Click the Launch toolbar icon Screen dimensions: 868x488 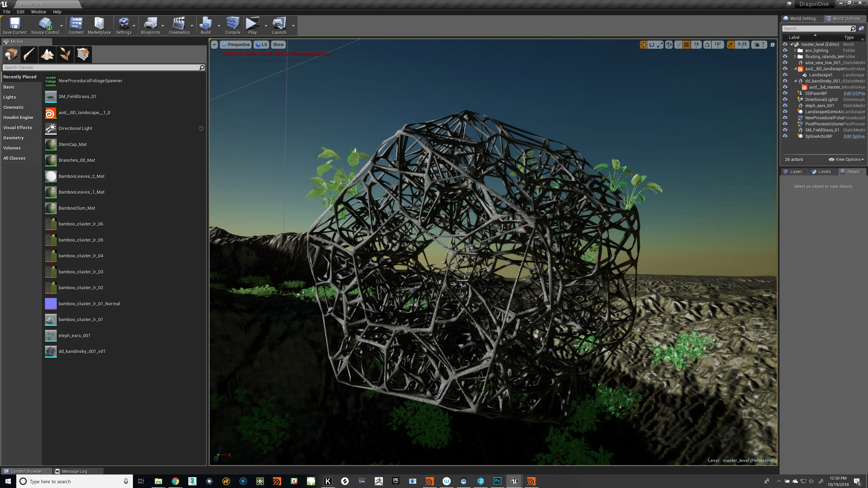(279, 26)
